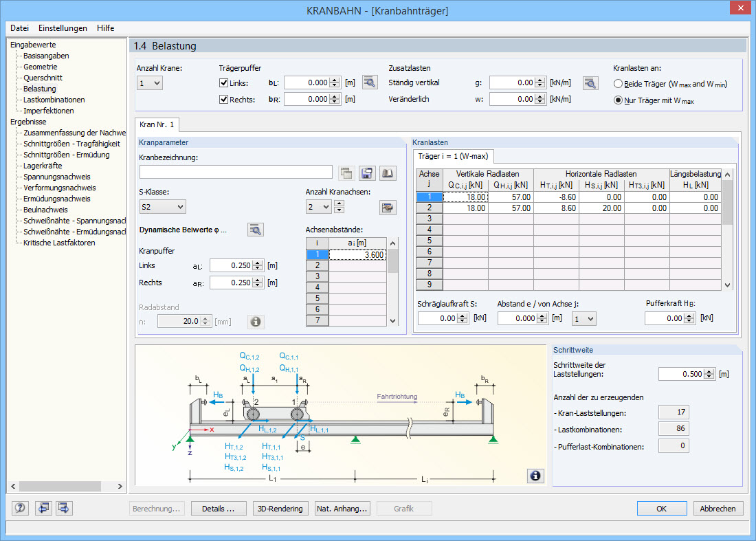Image resolution: width=756 pixels, height=541 pixels.
Task: Select Beide Träger radio option
Action: tap(618, 84)
